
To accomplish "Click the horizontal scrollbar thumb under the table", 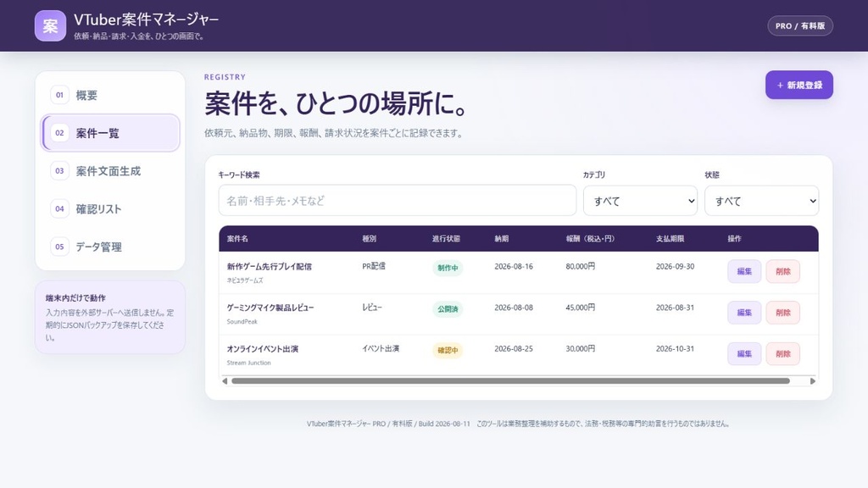I will tap(510, 380).
